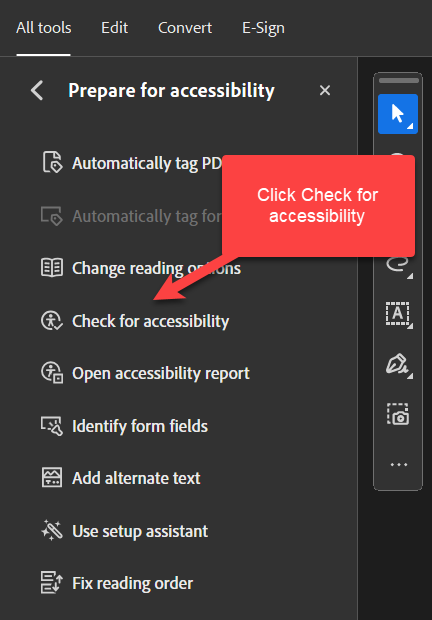The image size is (432, 620).
Task: Click the Open accessibility report icon
Action: click(x=52, y=373)
